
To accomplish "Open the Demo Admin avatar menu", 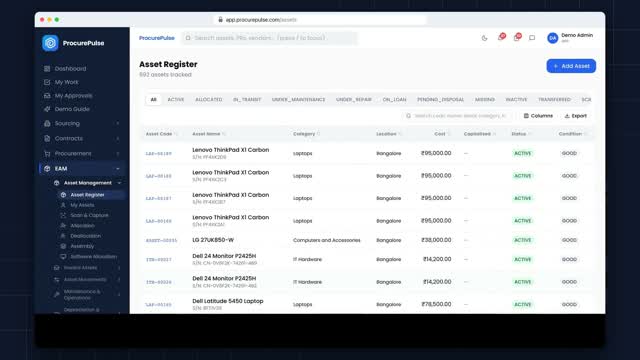I will click(552, 38).
